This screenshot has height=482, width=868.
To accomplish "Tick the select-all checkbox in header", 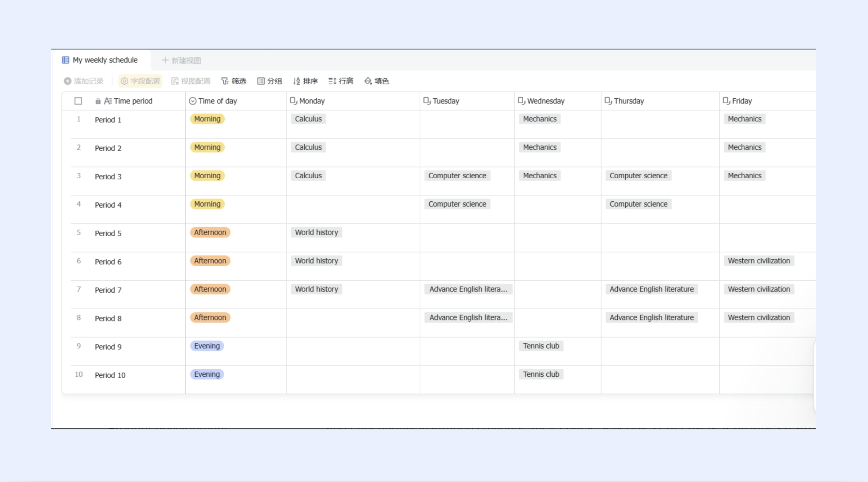I will pos(78,101).
